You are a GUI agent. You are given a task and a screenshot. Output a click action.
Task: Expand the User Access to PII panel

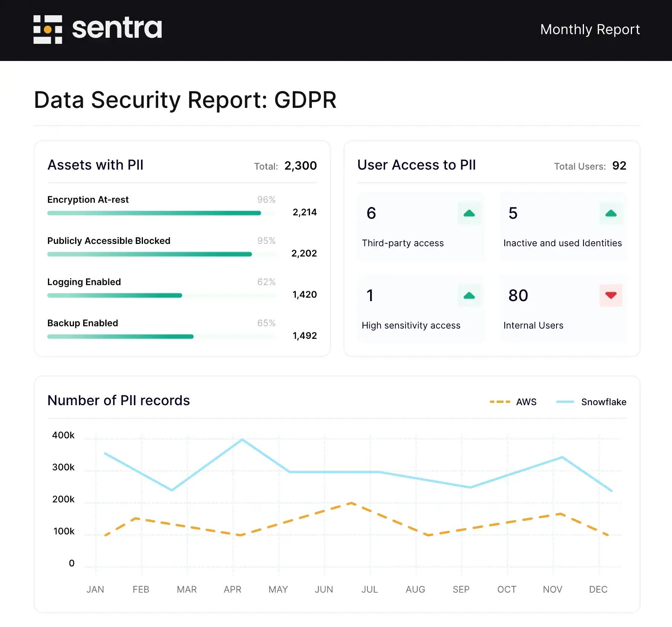416,165
